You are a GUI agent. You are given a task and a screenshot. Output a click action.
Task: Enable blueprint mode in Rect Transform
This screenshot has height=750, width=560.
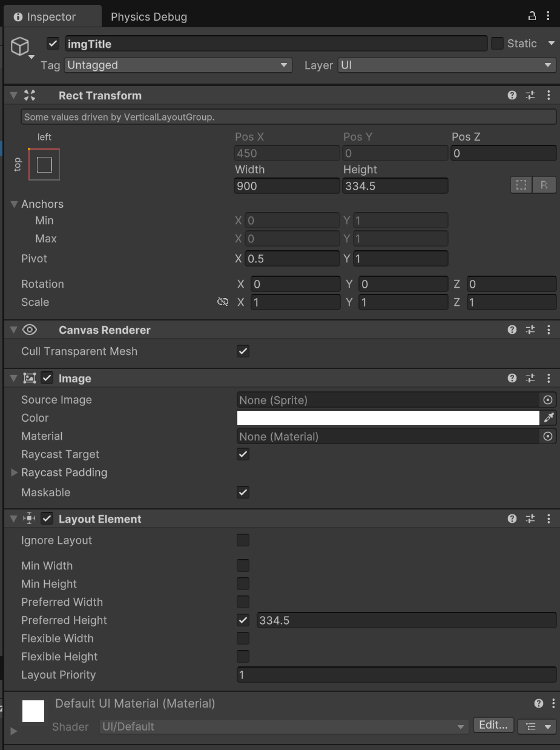pos(521,185)
